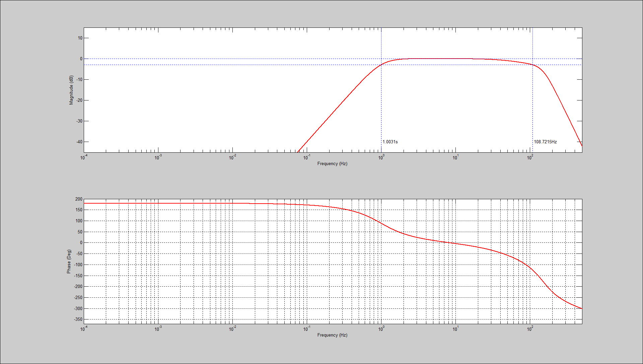Click the "-350" tick label on phase axis
This screenshot has width=643, height=364.
(x=78, y=319)
